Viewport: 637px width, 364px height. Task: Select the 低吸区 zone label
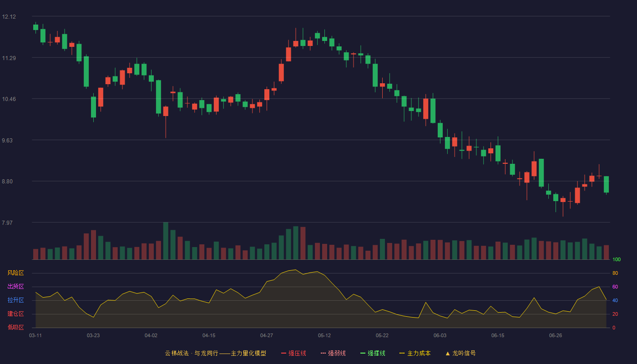point(15,327)
